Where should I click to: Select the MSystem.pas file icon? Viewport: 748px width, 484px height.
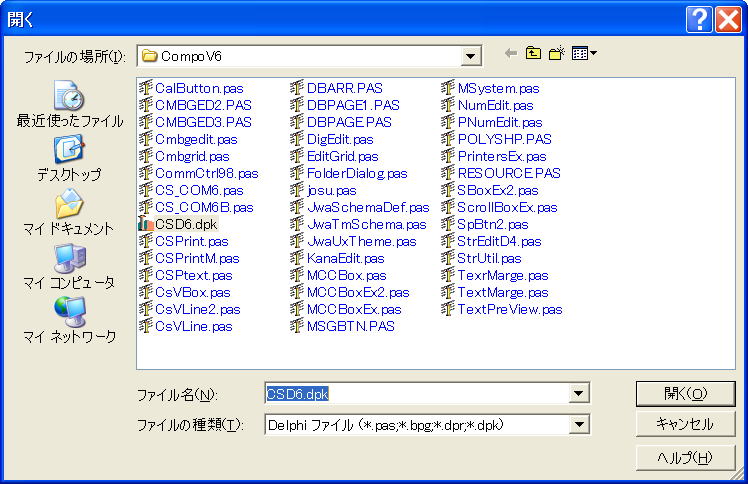pyautogui.click(x=448, y=88)
